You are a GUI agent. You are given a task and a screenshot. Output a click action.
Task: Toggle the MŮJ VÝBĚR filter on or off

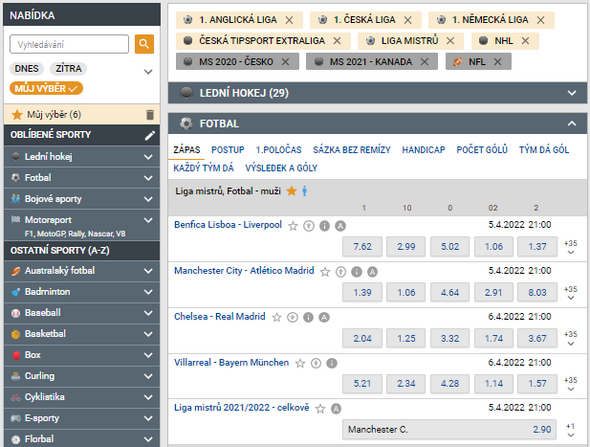point(46,88)
